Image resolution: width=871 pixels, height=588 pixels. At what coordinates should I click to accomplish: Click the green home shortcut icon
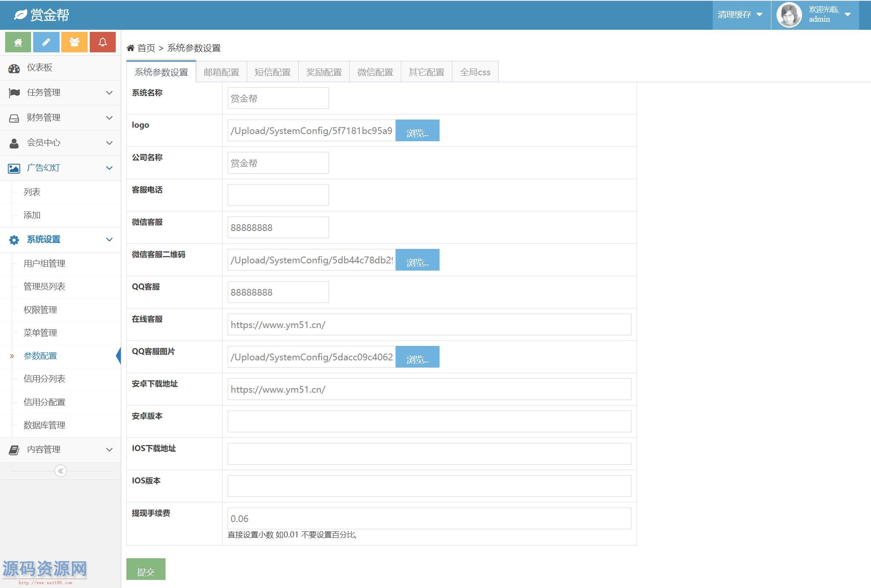click(18, 42)
